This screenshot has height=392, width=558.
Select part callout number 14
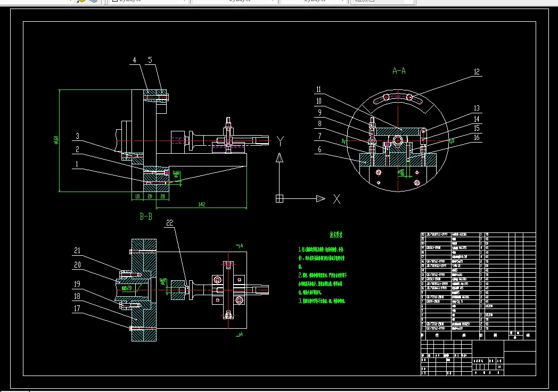477,119
